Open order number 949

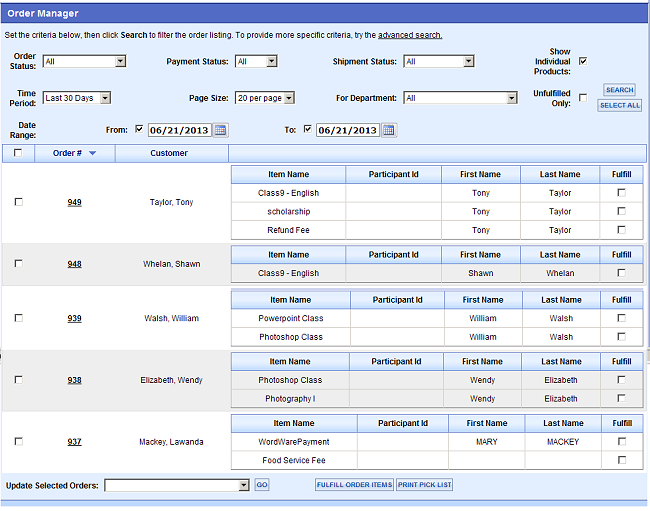[x=75, y=202]
